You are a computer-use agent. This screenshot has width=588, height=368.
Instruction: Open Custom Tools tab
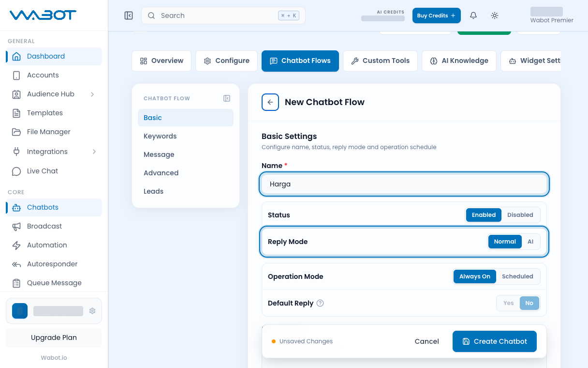[x=381, y=61]
